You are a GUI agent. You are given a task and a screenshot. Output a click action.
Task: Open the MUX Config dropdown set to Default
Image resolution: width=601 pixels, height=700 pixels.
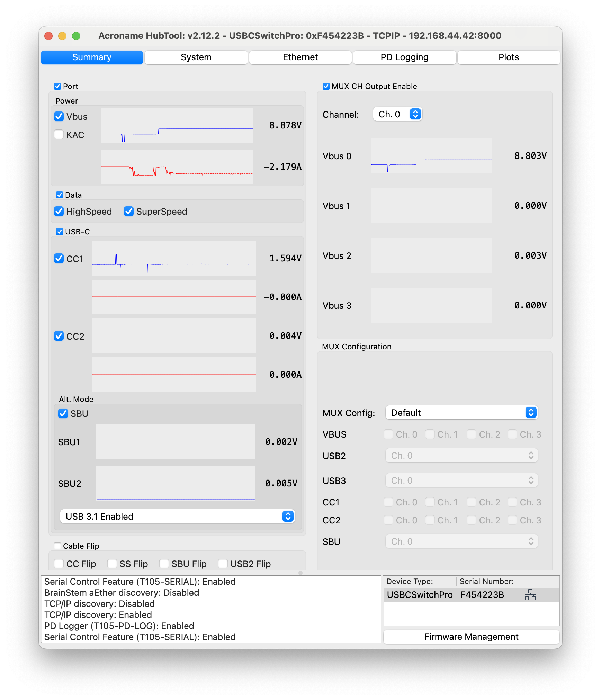tap(461, 412)
